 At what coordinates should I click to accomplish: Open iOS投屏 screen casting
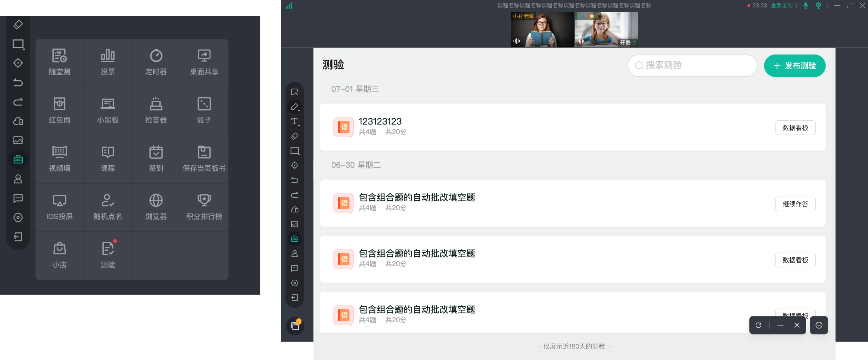(59, 208)
